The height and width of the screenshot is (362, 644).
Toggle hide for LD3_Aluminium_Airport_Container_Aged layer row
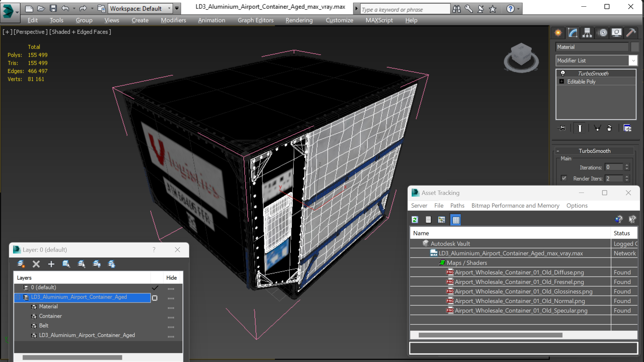coord(171,298)
